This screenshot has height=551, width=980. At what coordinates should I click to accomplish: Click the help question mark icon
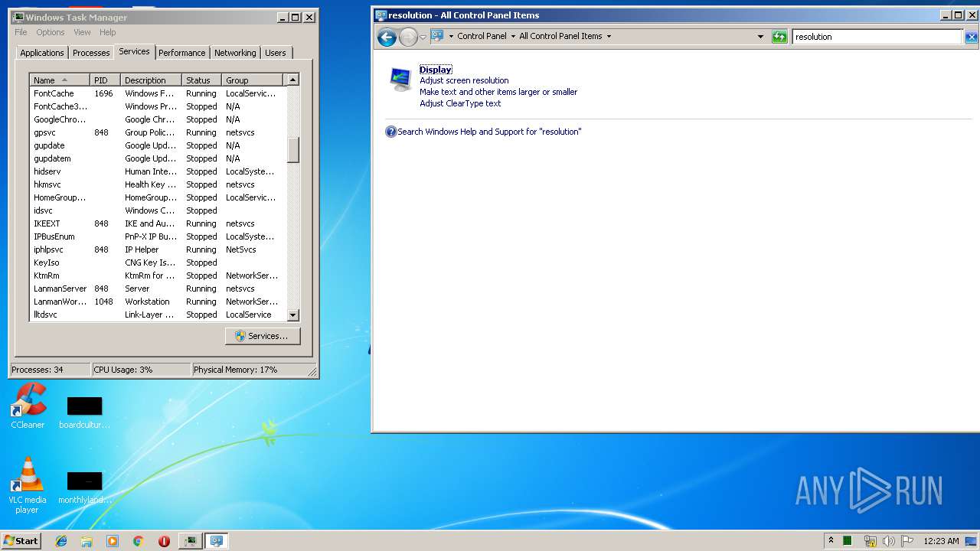[390, 132]
